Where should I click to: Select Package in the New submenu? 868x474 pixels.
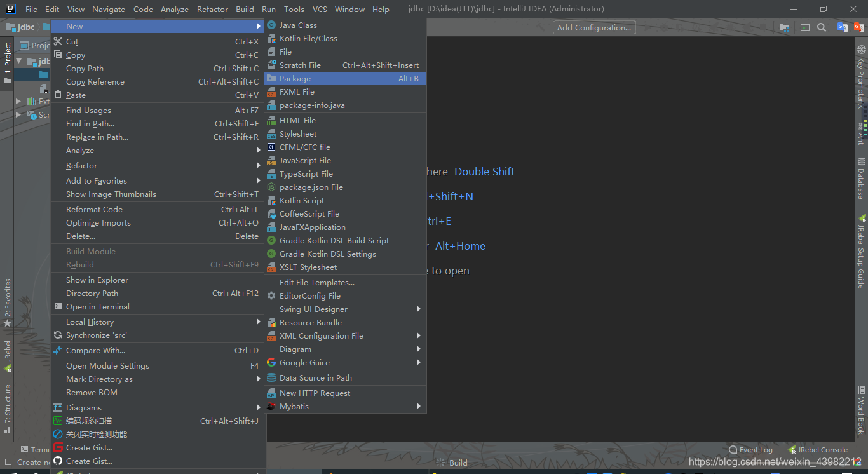(x=345, y=78)
